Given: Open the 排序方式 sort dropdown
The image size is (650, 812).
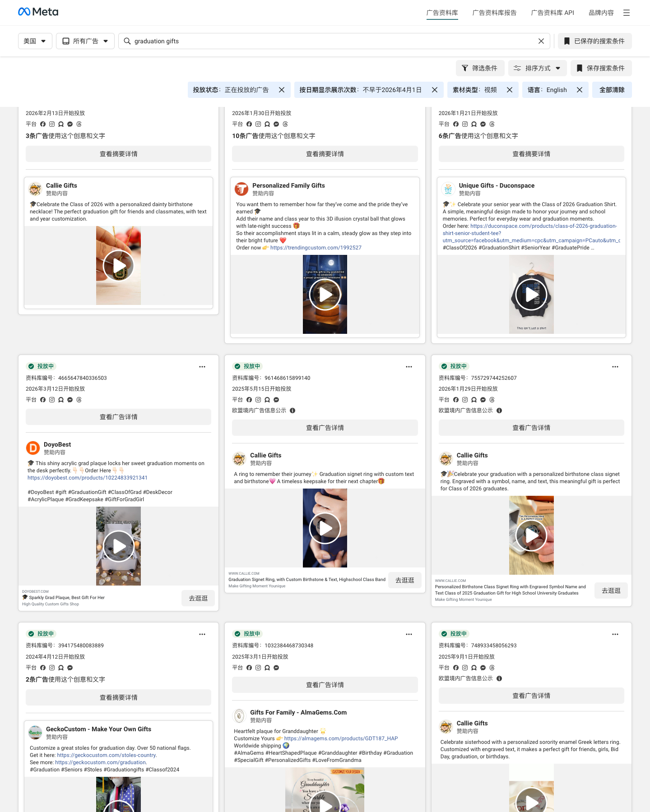Looking at the screenshot, I should [537, 68].
